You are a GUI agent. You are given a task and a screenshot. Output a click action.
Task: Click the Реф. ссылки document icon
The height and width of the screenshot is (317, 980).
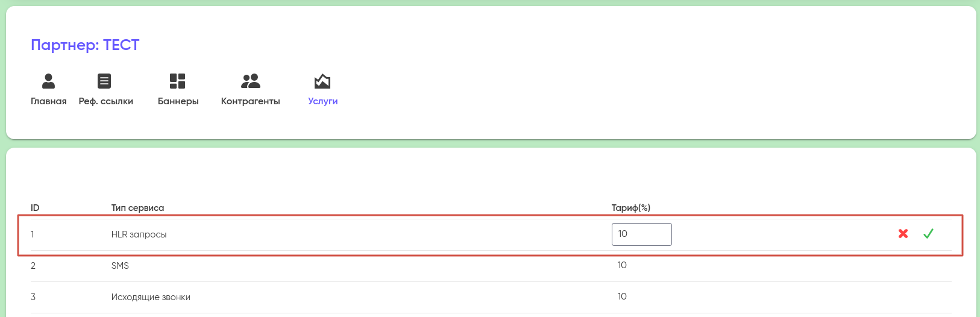point(104,81)
